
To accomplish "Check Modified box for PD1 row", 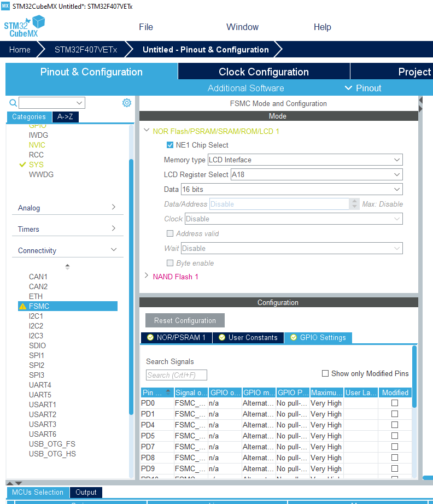I will click(395, 414).
